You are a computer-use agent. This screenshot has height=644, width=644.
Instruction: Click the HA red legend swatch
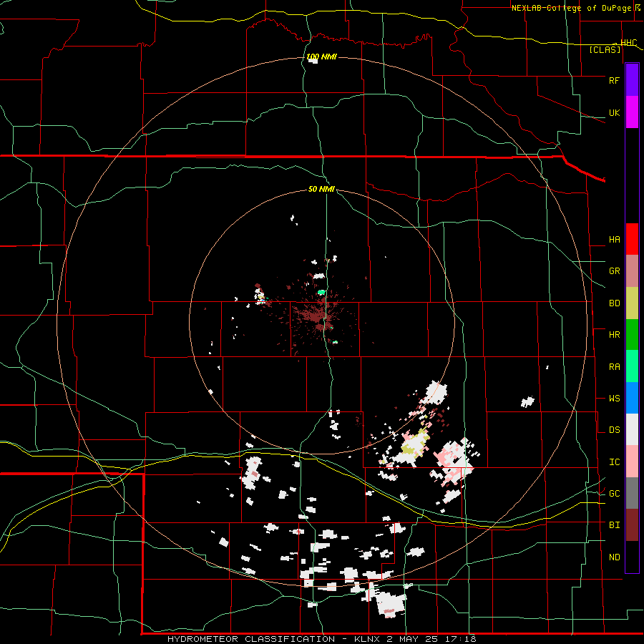click(x=632, y=239)
